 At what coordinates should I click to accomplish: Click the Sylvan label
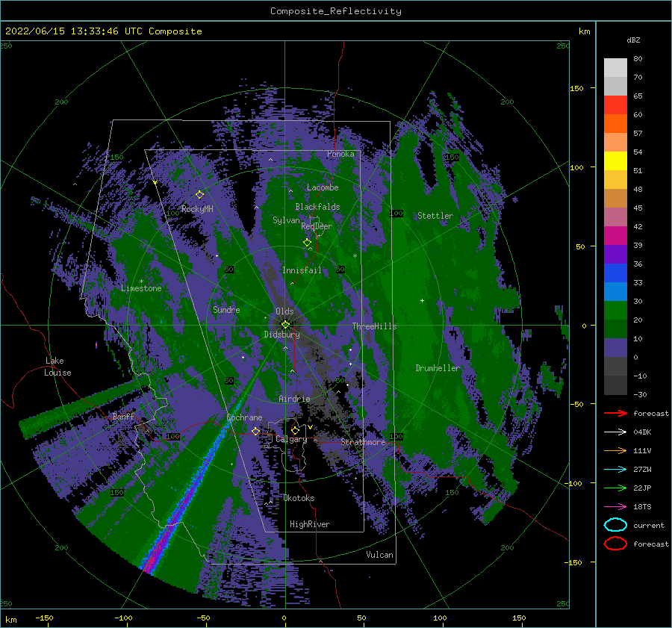click(286, 220)
